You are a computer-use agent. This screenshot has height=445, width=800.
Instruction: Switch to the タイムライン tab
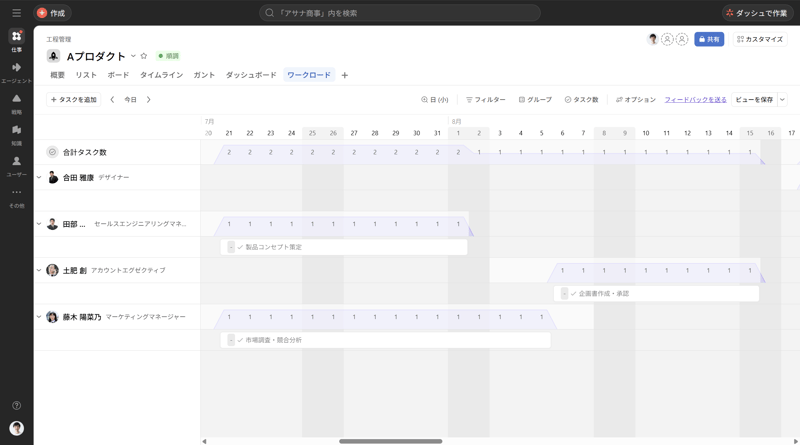pyautogui.click(x=161, y=75)
